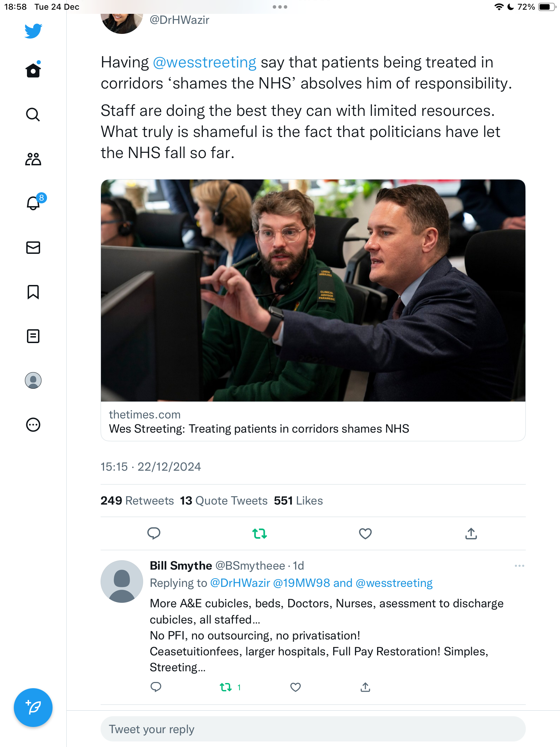Toggle the green retweet on main tweet

pyautogui.click(x=260, y=534)
